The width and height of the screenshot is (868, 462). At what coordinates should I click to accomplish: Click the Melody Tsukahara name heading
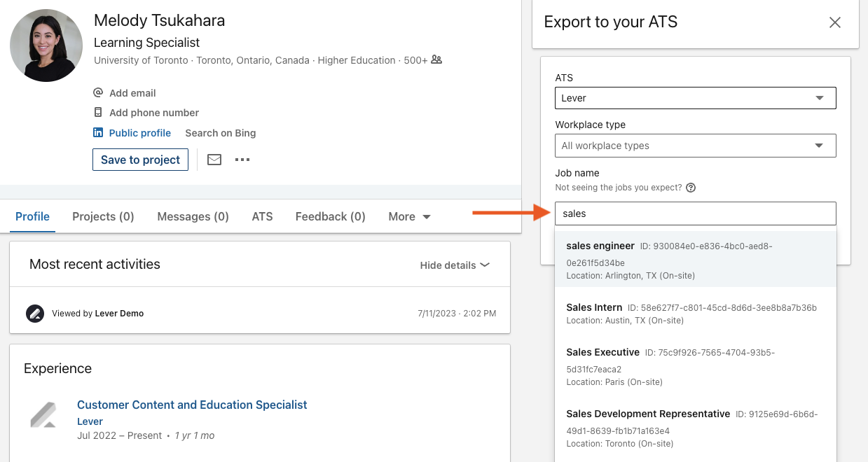[160, 20]
